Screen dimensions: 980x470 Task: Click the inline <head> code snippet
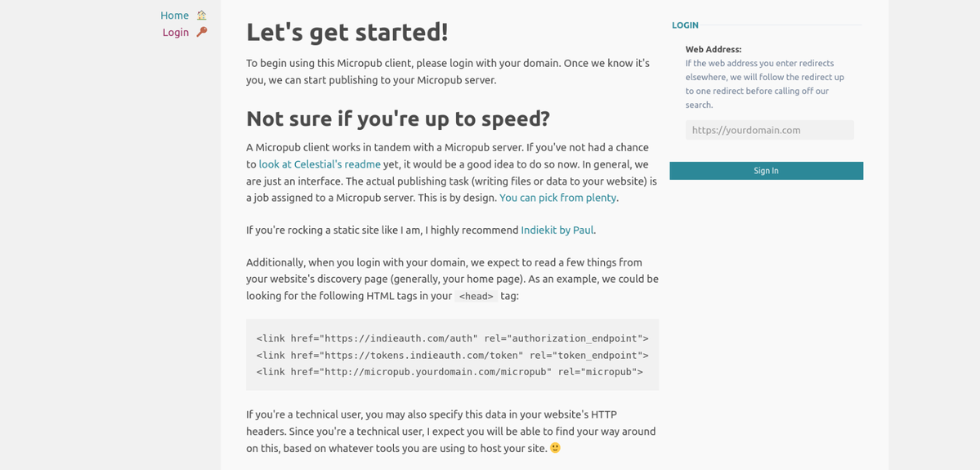coord(477,296)
